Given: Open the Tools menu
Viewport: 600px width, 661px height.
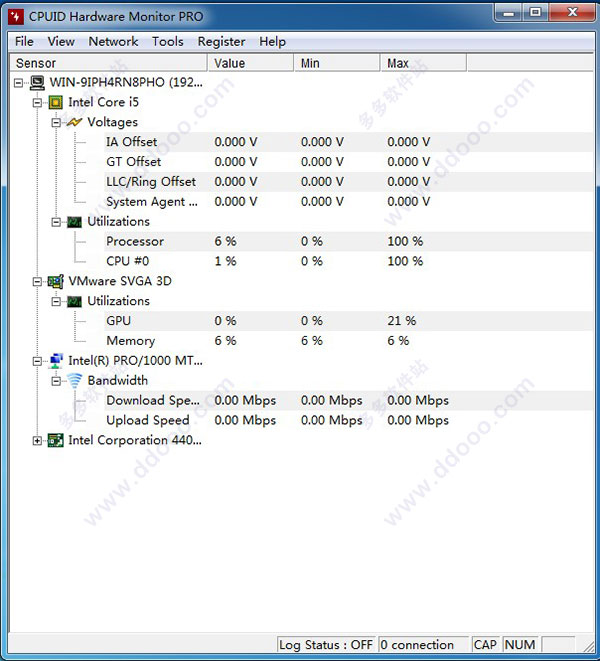Looking at the screenshot, I should click(x=167, y=41).
